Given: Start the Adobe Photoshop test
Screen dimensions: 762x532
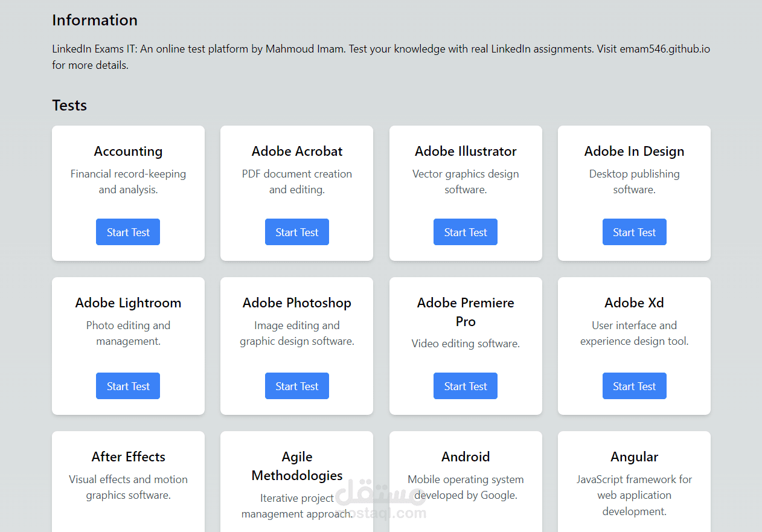Looking at the screenshot, I should coord(297,386).
